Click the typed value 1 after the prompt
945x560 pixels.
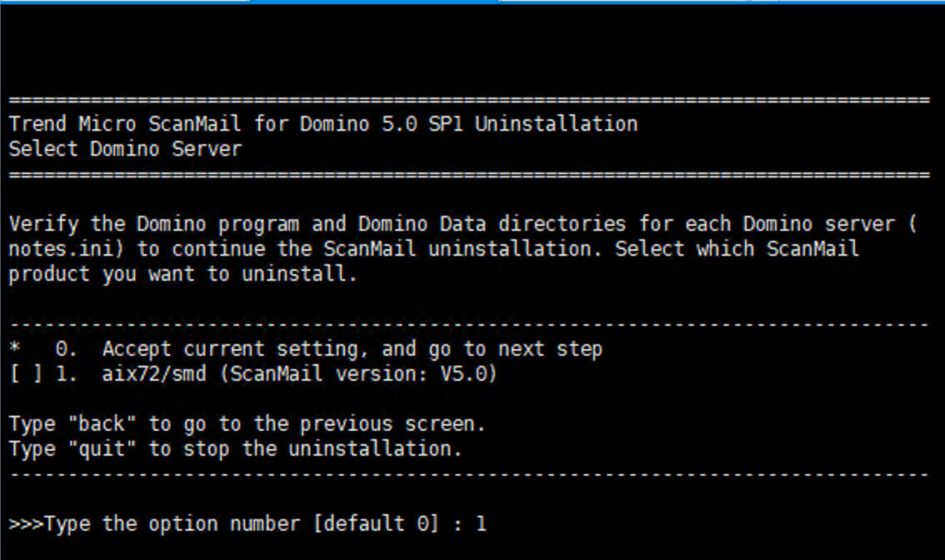click(x=481, y=524)
